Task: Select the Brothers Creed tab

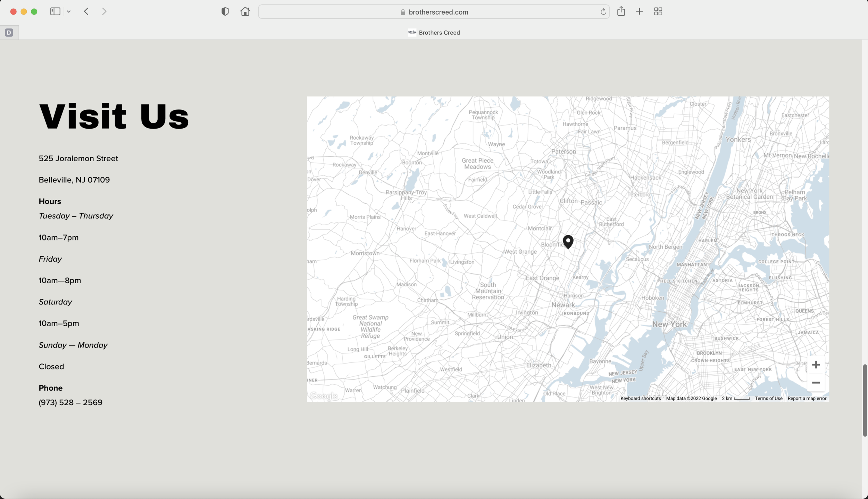Action: point(434,33)
